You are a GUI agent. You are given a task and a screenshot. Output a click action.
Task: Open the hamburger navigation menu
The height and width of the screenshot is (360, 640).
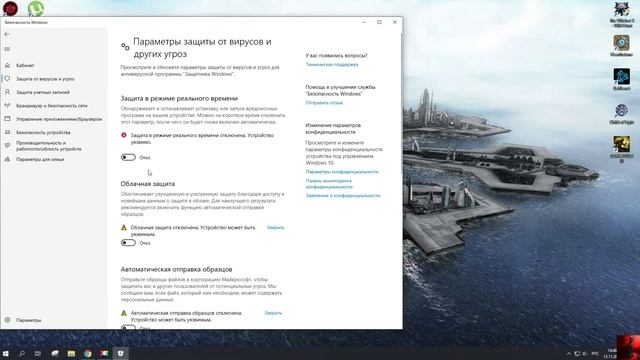click(x=7, y=49)
